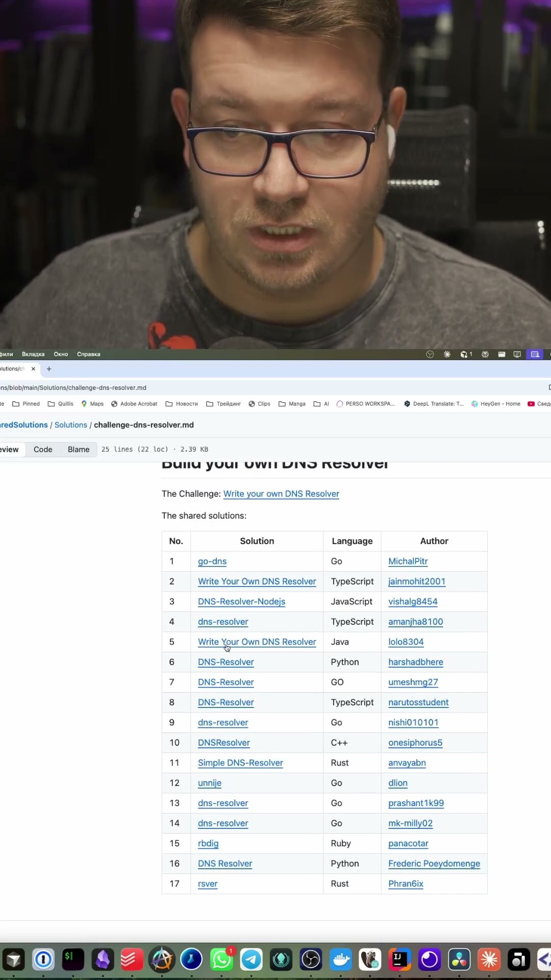This screenshot has width=551, height=980.
Task: Click the purple highlighted menu bar icon
Action: pyautogui.click(x=535, y=354)
